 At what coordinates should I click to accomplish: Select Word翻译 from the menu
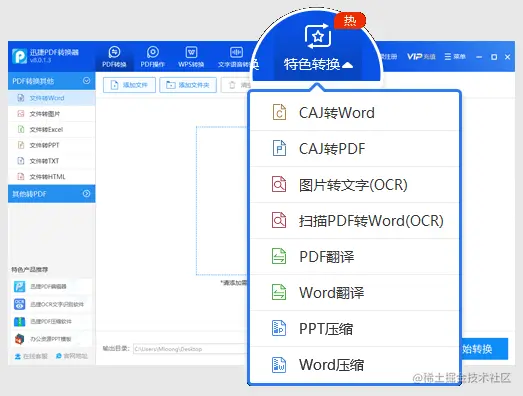pyautogui.click(x=355, y=293)
